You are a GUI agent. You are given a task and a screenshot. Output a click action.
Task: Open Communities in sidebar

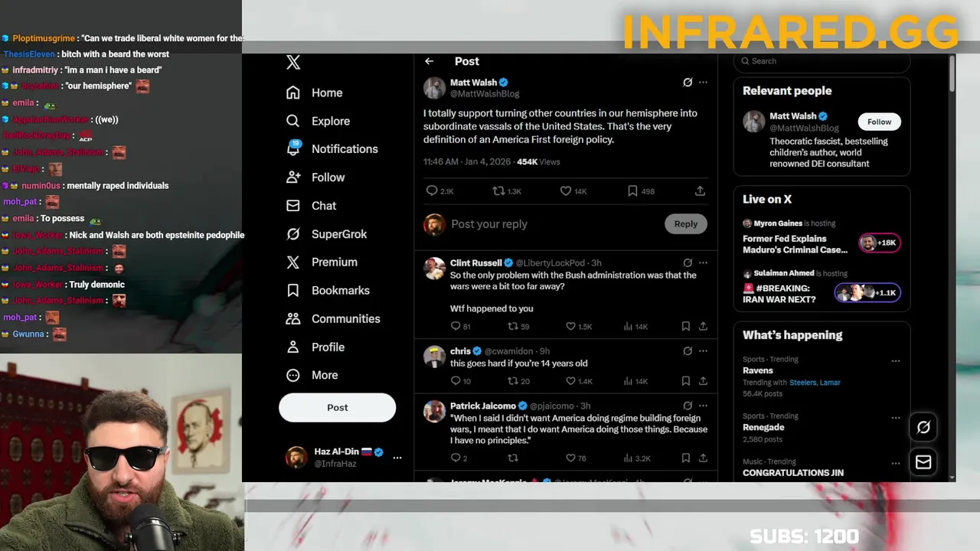(333, 318)
